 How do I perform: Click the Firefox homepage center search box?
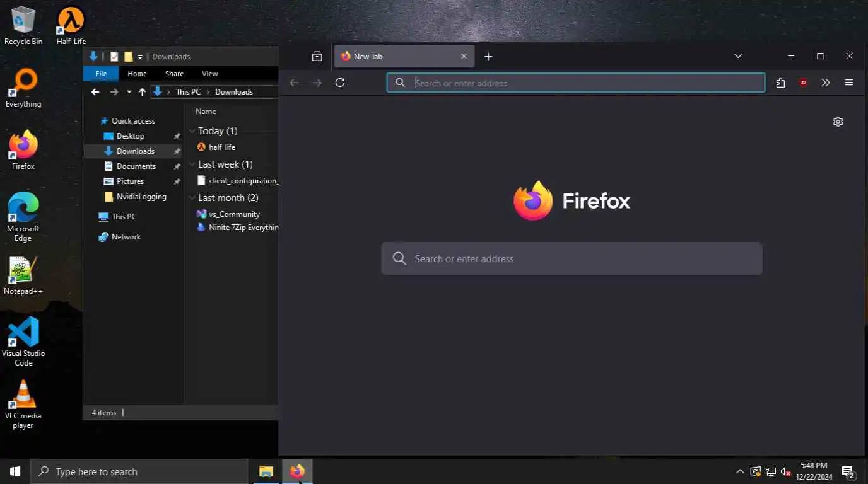click(x=572, y=258)
